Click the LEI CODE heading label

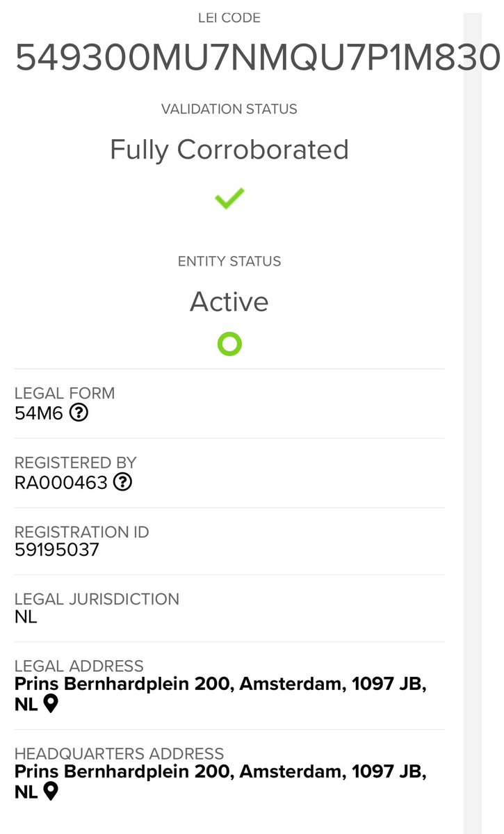pyautogui.click(x=229, y=17)
